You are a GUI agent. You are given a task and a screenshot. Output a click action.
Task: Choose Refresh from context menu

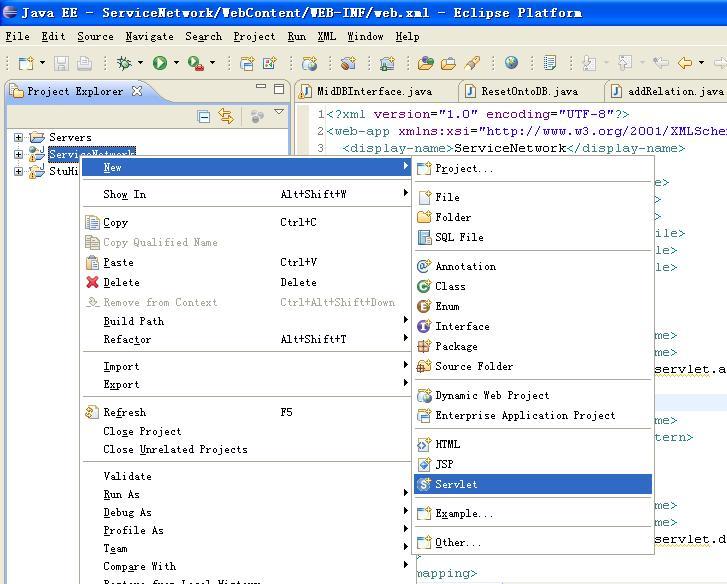247,412
